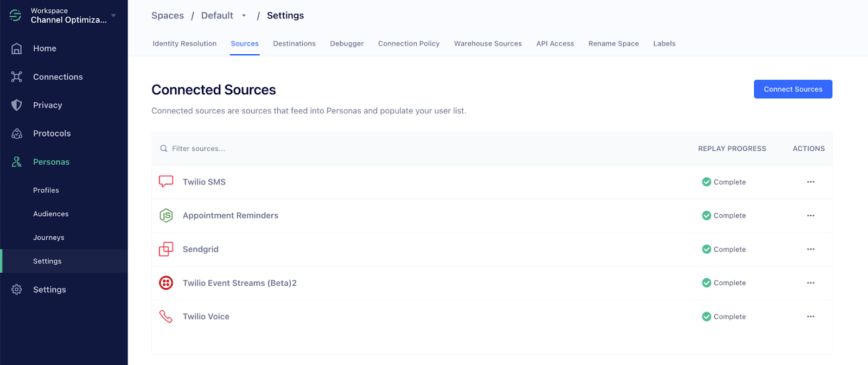The image size is (868, 365).
Task: Click the Sendgrid source icon
Action: (x=166, y=249)
